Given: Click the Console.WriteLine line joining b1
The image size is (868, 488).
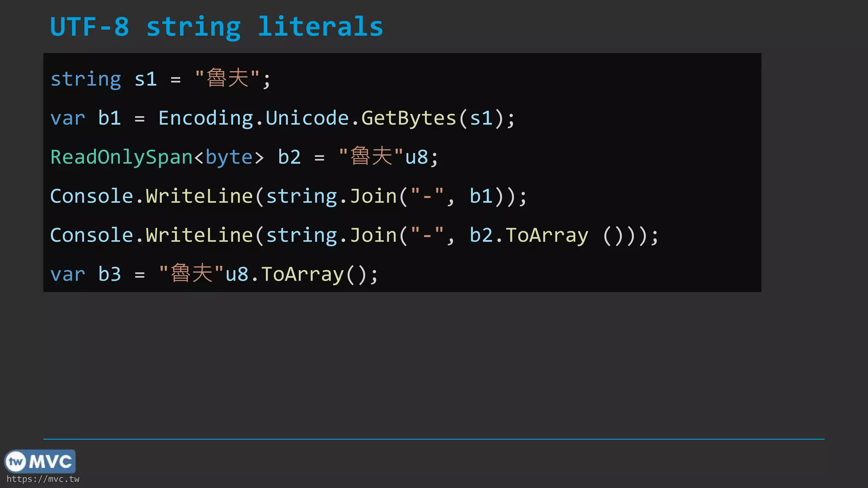Looking at the screenshot, I should (289, 196).
